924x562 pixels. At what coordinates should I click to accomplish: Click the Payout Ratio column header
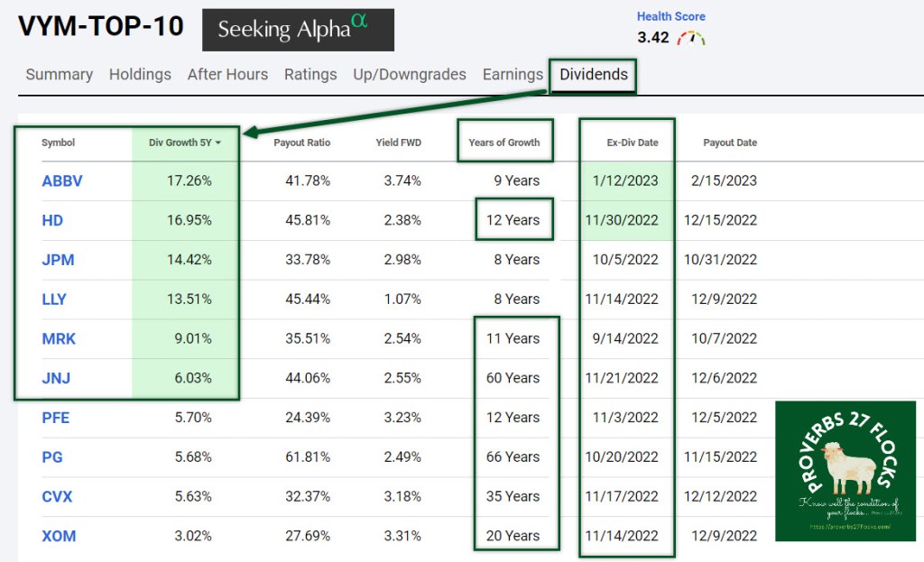pos(301,143)
